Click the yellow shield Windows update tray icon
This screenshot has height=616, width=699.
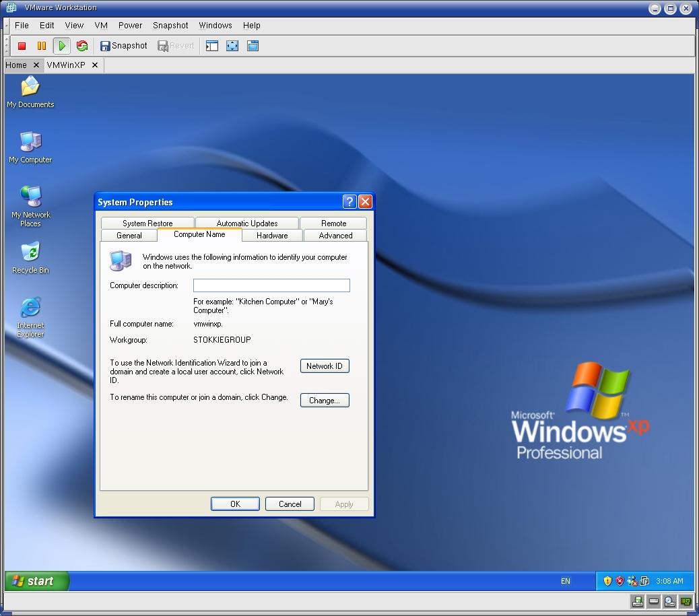(607, 581)
